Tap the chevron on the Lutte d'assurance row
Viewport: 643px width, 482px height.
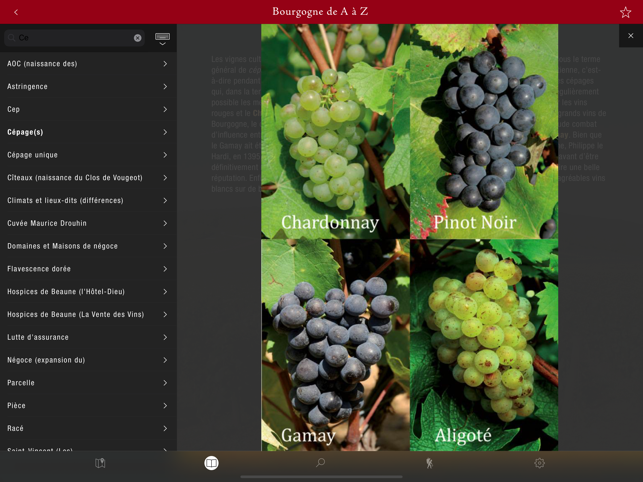pos(165,337)
